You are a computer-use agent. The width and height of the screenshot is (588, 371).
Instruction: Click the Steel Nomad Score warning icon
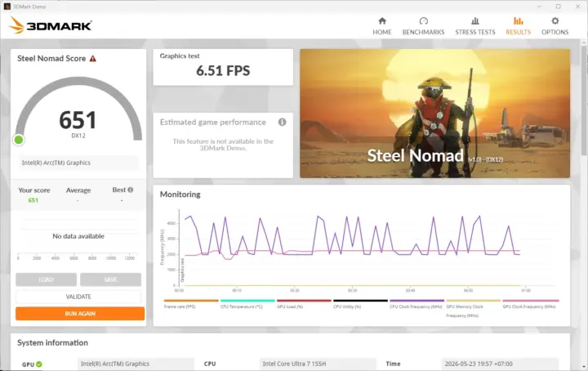(x=93, y=59)
